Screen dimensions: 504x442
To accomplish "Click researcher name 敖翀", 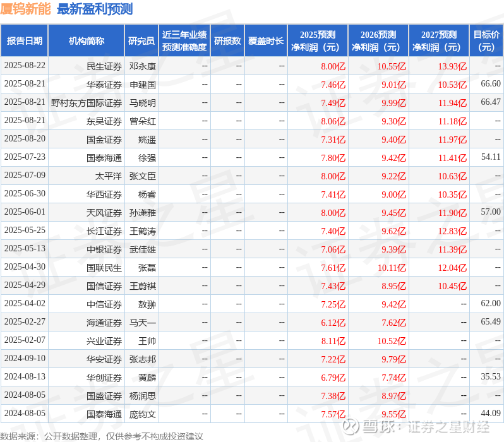I will (x=147, y=304).
